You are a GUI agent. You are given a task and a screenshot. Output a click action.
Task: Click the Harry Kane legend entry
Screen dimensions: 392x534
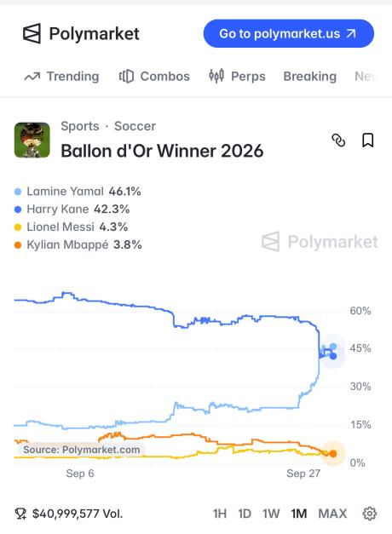click(72, 210)
